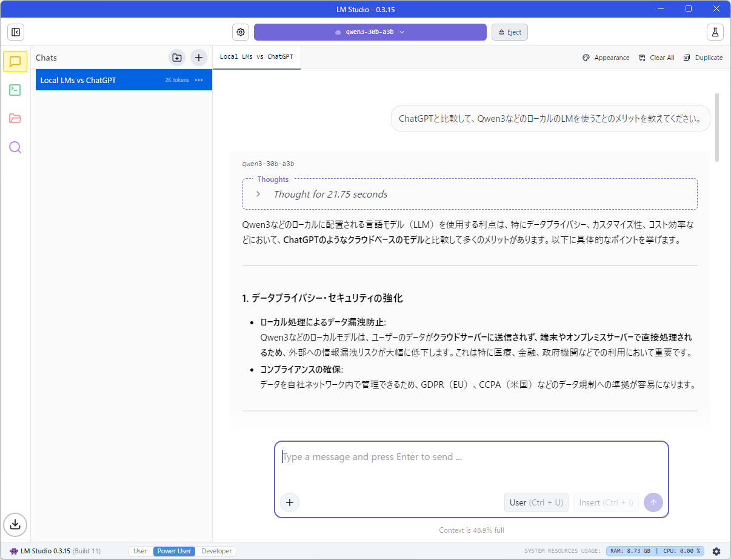Open the flask icon panel at top right
This screenshot has height=560, width=731.
click(x=715, y=32)
